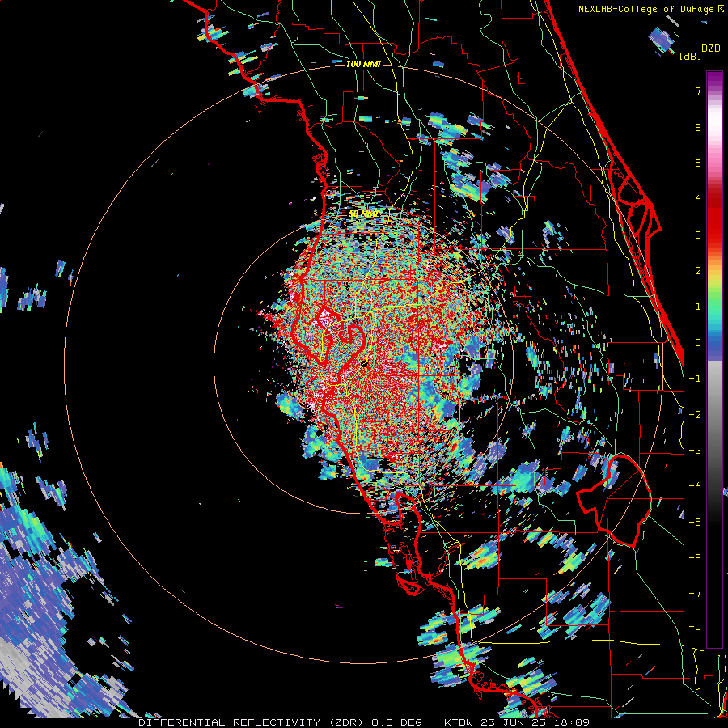The height and width of the screenshot is (728, 728).
Task: Click the 2 value on the scale
Action: pos(698,271)
